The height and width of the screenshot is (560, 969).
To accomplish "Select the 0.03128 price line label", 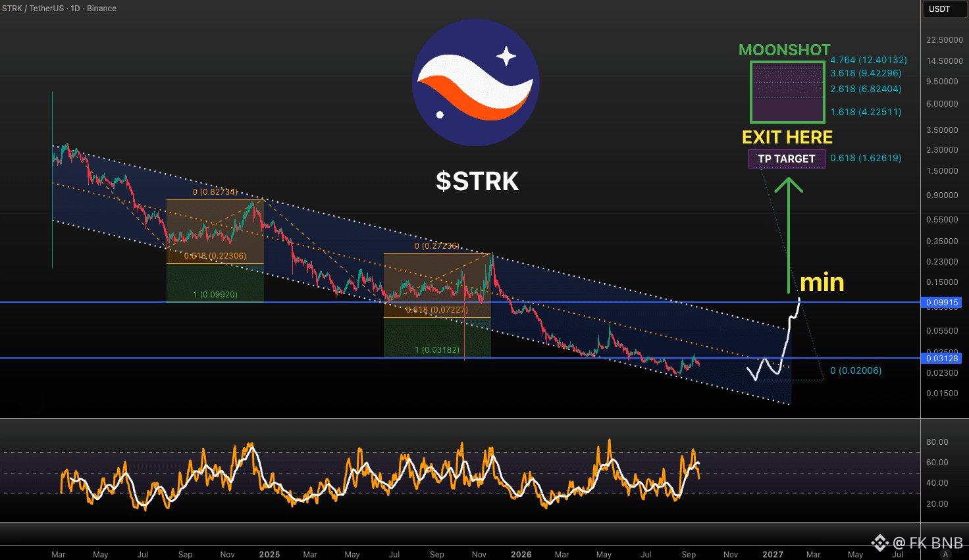I will point(942,358).
